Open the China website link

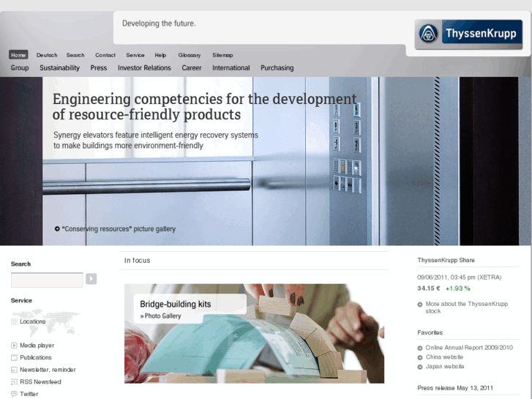(444, 357)
